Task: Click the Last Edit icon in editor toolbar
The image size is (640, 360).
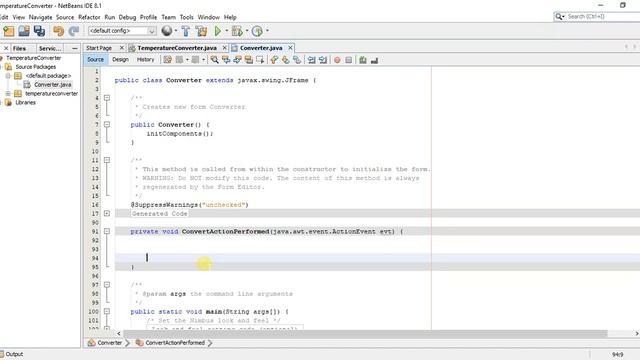Action: point(168,60)
